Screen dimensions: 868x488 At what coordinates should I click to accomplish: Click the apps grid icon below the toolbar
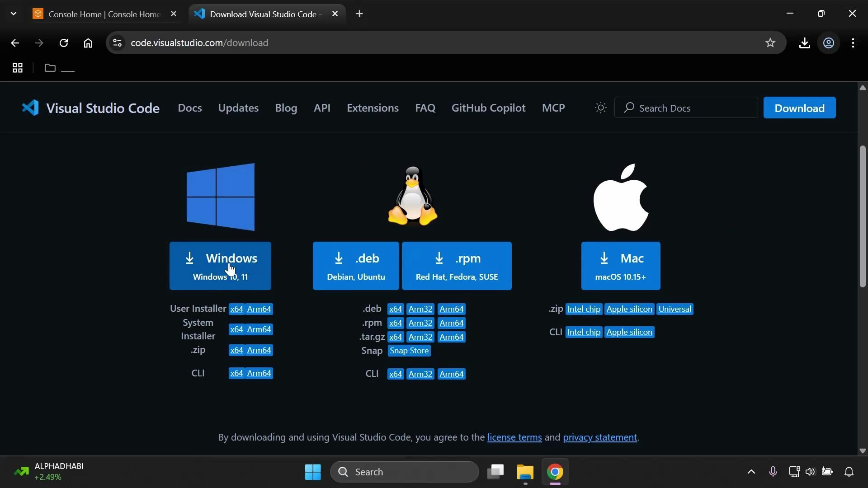click(x=17, y=68)
